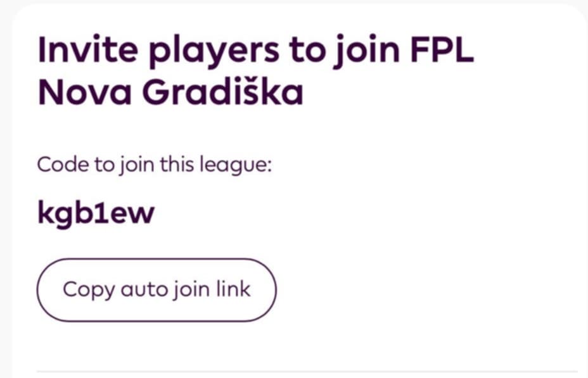This screenshot has width=588, height=378.
Task: Click the word 'to' in the heading
Action: pyautogui.click(x=307, y=51)
